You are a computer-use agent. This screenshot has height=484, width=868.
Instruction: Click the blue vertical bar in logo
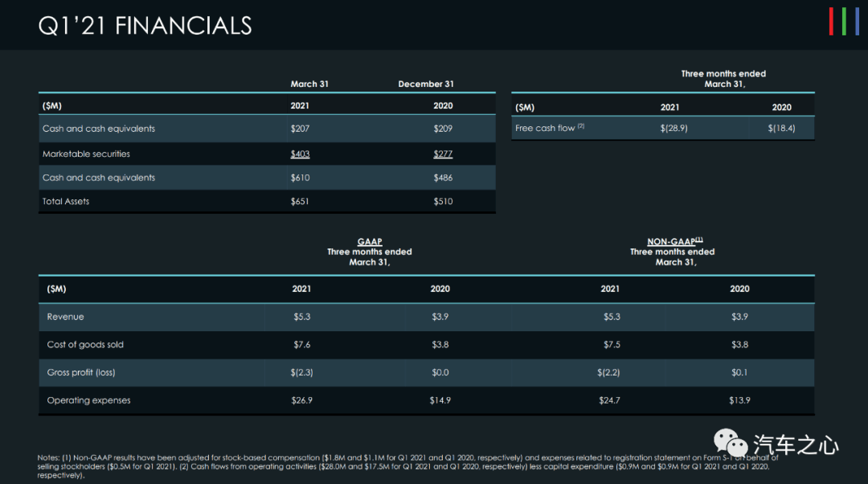[858, 22]
